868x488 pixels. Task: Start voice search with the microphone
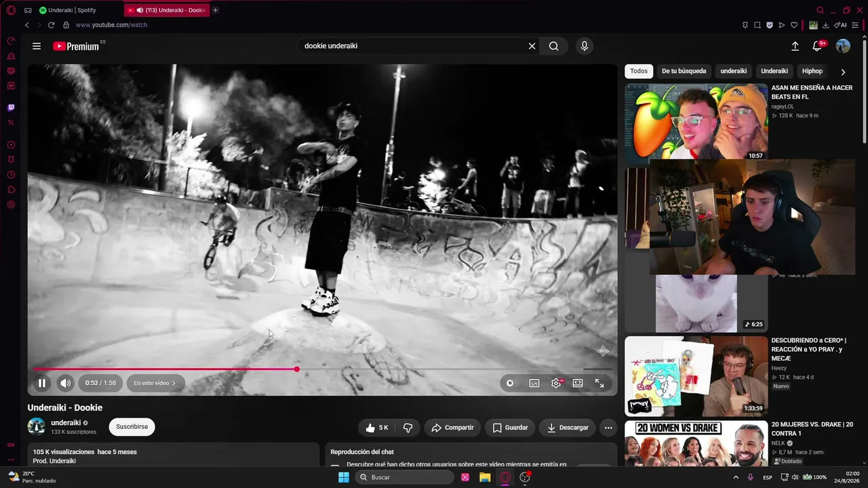click(585, 46)
